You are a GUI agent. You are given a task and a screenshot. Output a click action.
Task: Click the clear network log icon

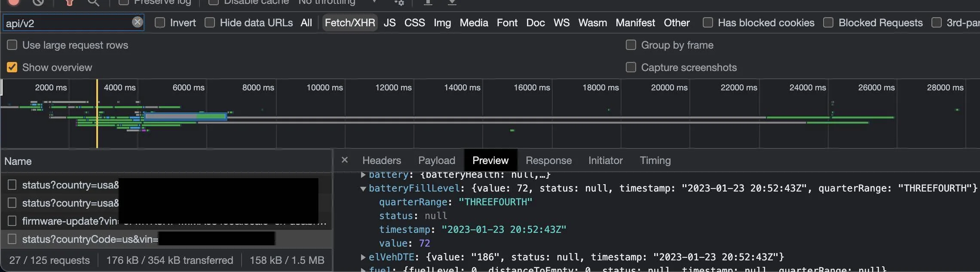coord(38,2)
